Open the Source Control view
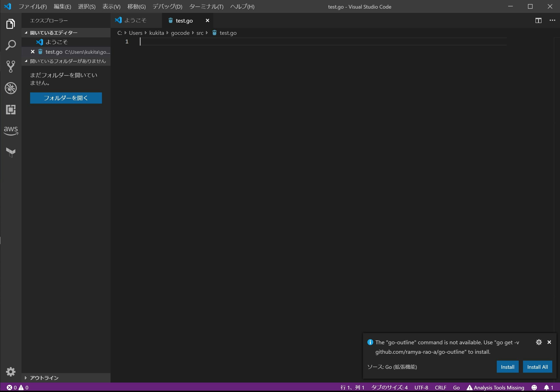 11,67
